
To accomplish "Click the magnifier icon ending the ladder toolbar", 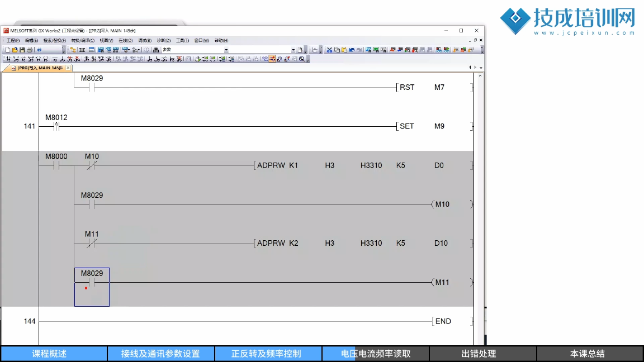I will coord(302,59).
